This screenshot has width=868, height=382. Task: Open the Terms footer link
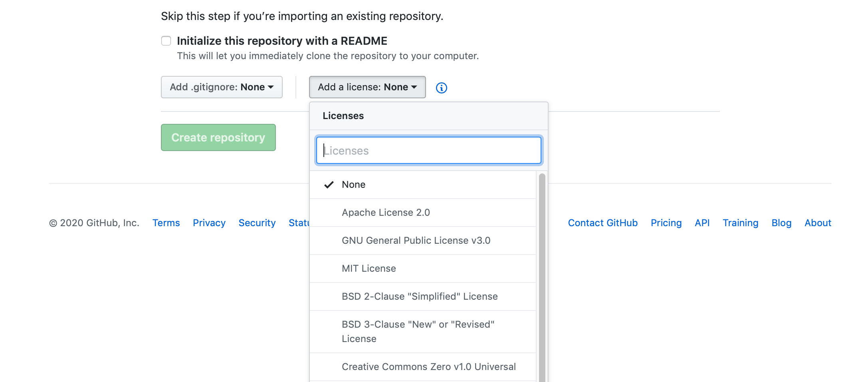pyautogui.click(x=166, y=223)
